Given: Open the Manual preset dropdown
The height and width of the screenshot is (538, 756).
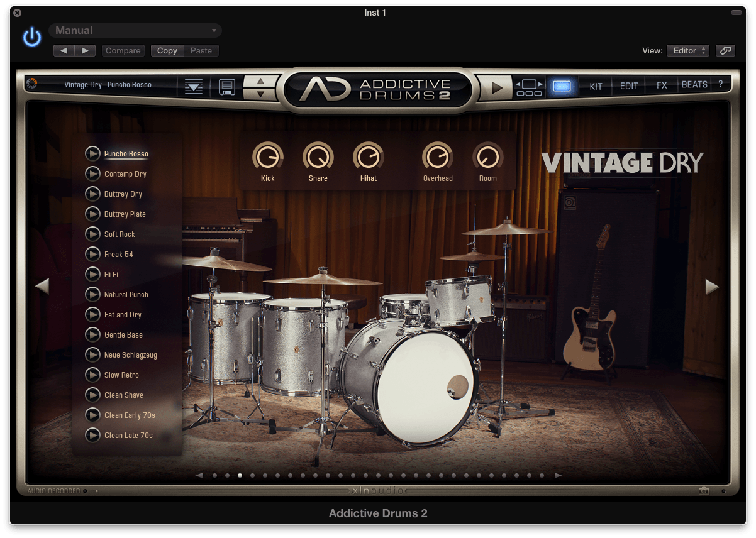Looking at the screenshot, I should [x=135, y=30].
